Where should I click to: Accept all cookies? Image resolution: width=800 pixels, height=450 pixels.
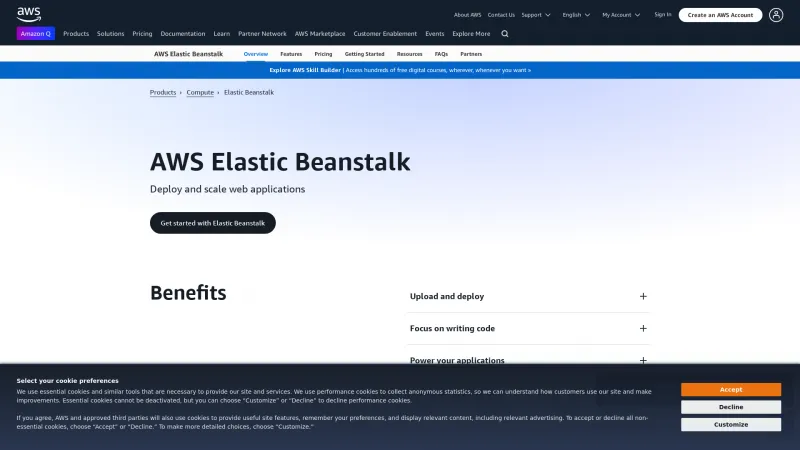tap(731, 389)
